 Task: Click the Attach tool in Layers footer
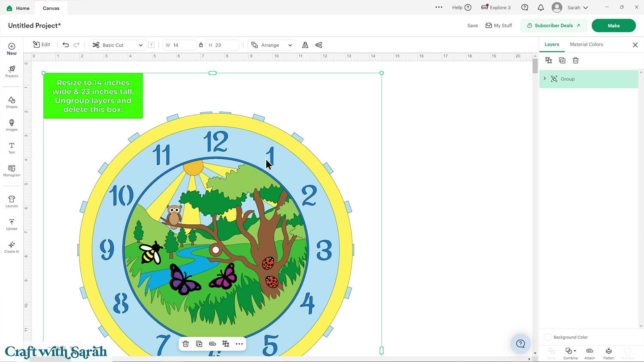click(x=589, y=353)
